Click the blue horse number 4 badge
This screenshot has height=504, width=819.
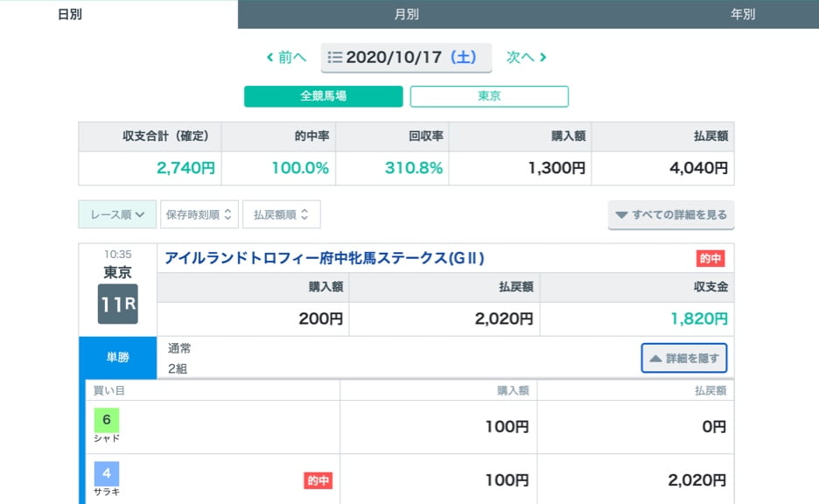tap(107, 474)
